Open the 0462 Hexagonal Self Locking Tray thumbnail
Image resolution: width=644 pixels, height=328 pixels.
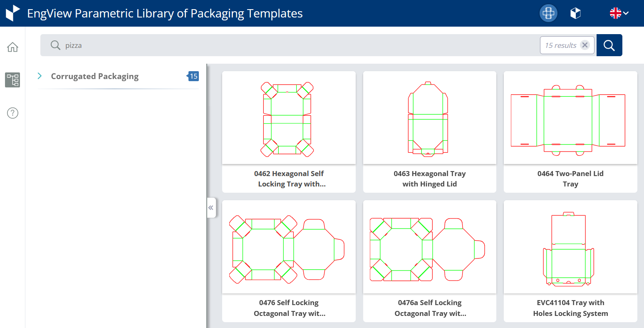click(289, 118)
